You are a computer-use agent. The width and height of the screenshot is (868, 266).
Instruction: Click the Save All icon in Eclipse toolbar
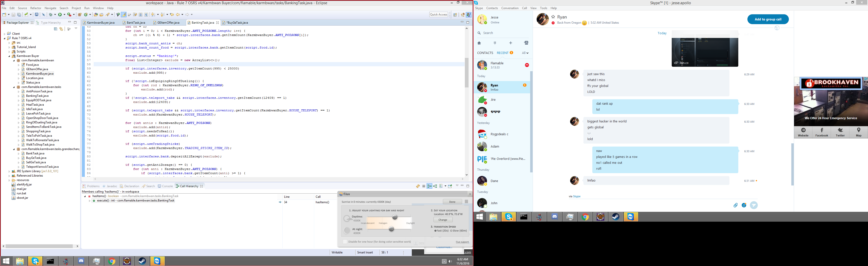[19, 15]
